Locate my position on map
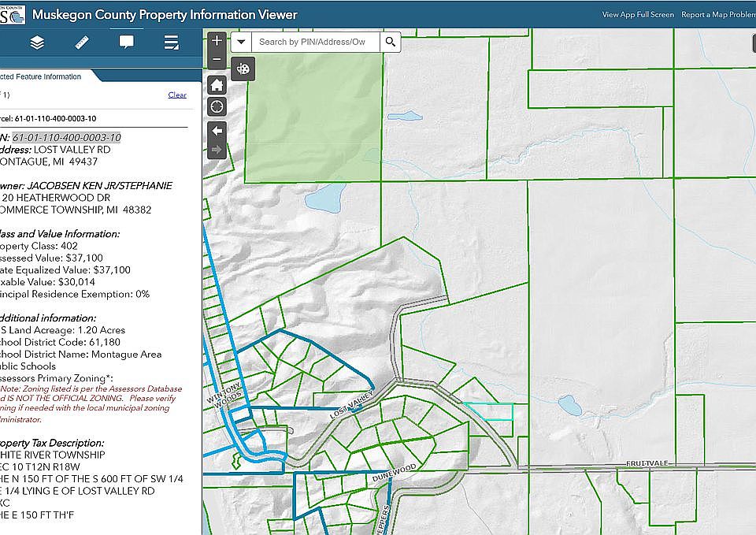This screenshot has height=535, width=756. [x=217, y=106]
